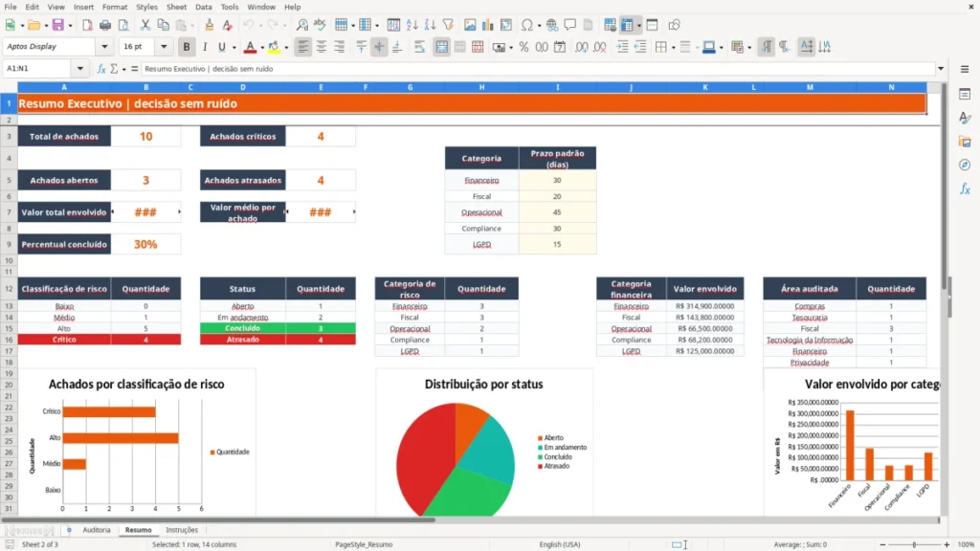980x551 pixels.
Task: Click the Print icon
Action: point(105,25)
